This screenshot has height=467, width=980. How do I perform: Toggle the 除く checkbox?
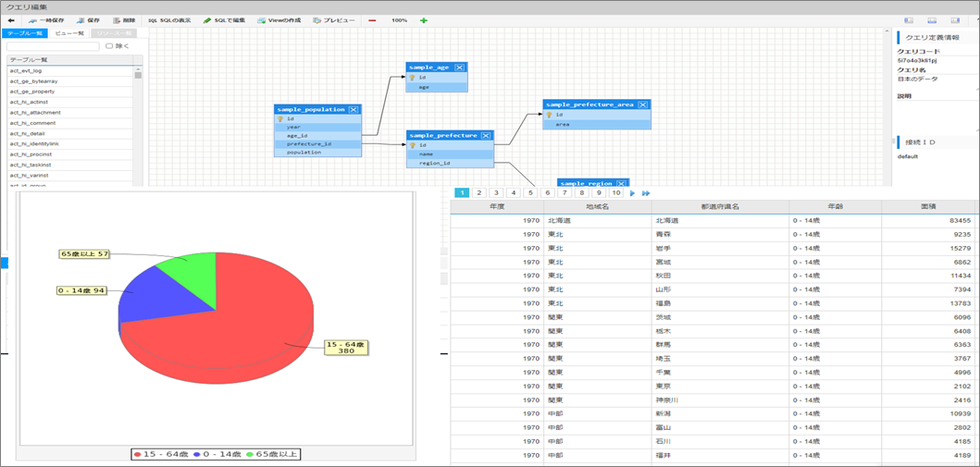click(x=109, y=45)
